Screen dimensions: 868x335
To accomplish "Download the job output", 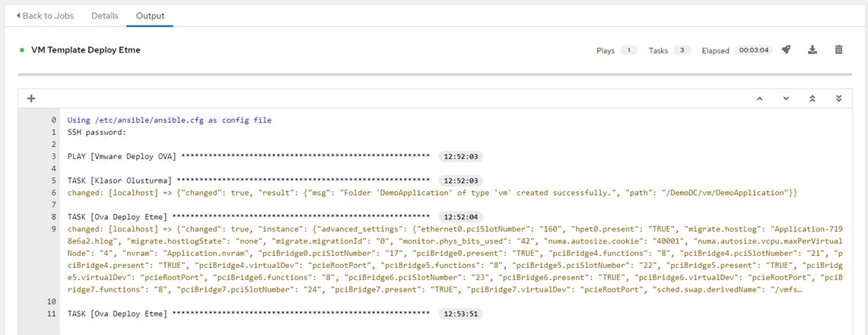I will pos(812,50).
